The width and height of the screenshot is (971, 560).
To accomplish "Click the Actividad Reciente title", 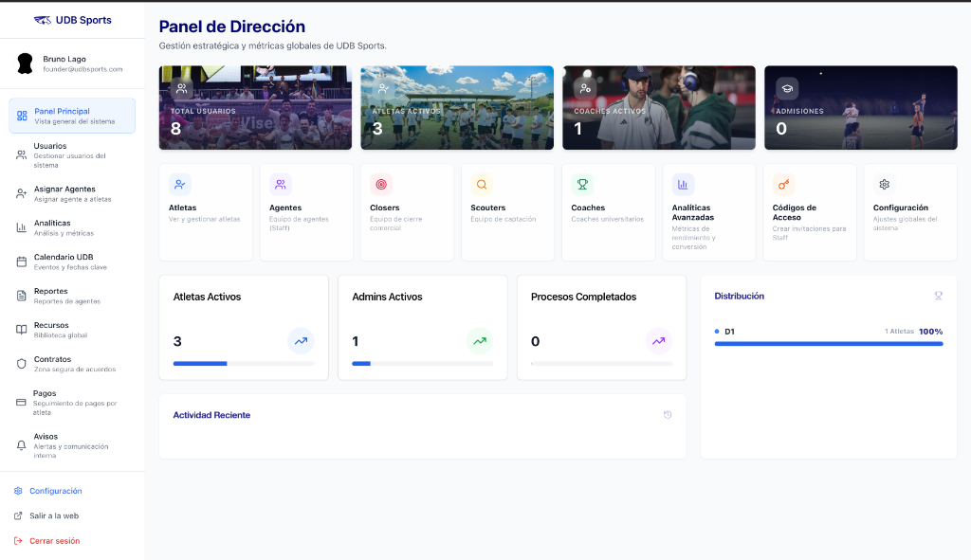I will tap(211, 415).
